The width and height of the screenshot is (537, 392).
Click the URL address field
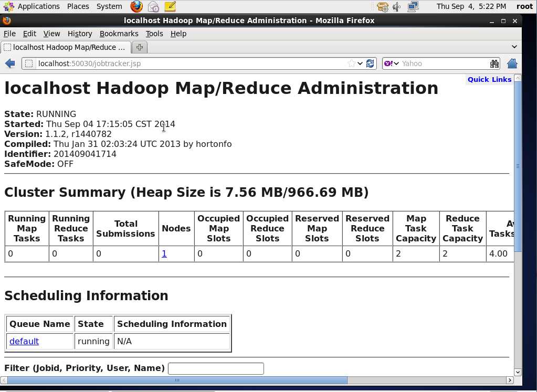(191, 63)
